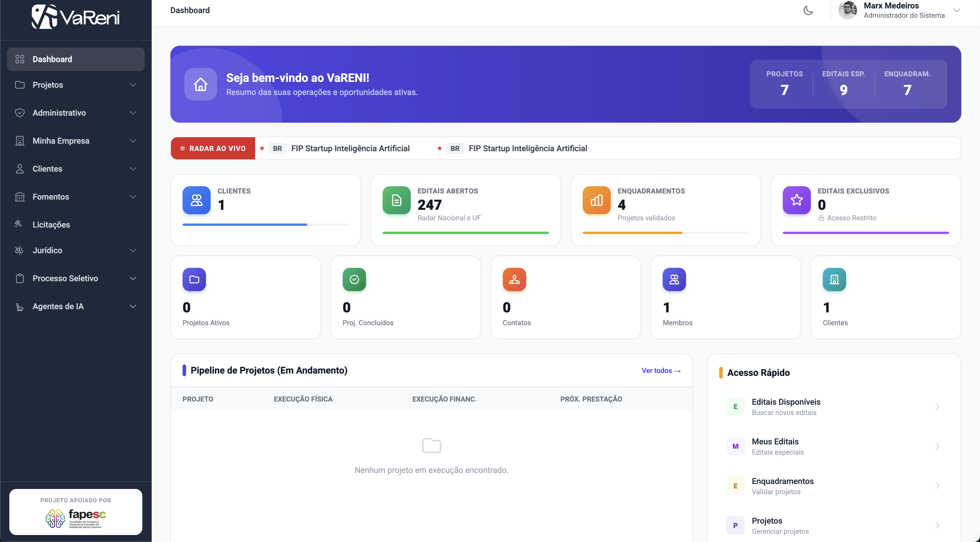Click the Fomentos bank icon
The height and width of the screenshot is (542, 980).
[x=20, y=196]
